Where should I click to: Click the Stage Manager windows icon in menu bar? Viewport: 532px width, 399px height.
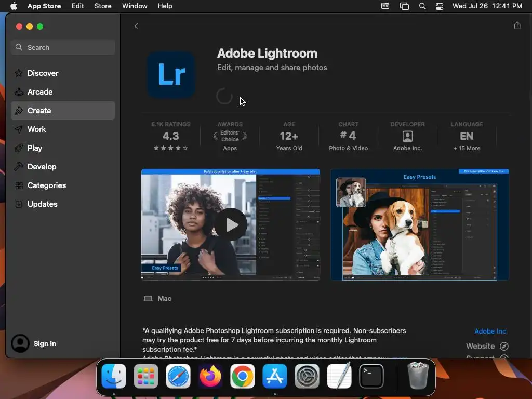click(404, 6)
